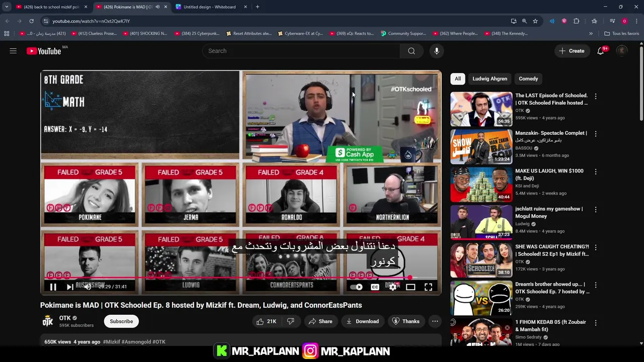Open a new browser tab
This screenshot has width=644, height=362.
click(x=257, y=7)
